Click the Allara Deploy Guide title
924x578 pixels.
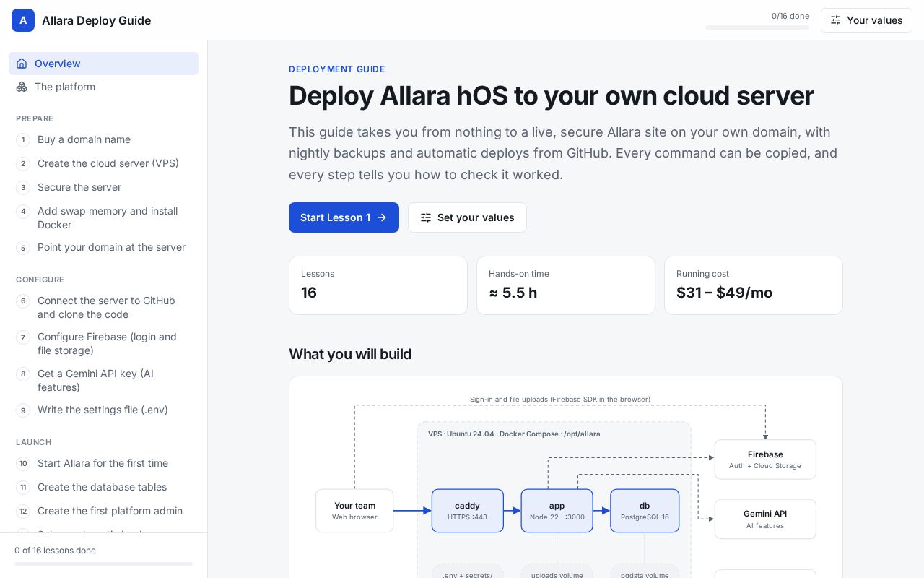(x=96, y=20)
